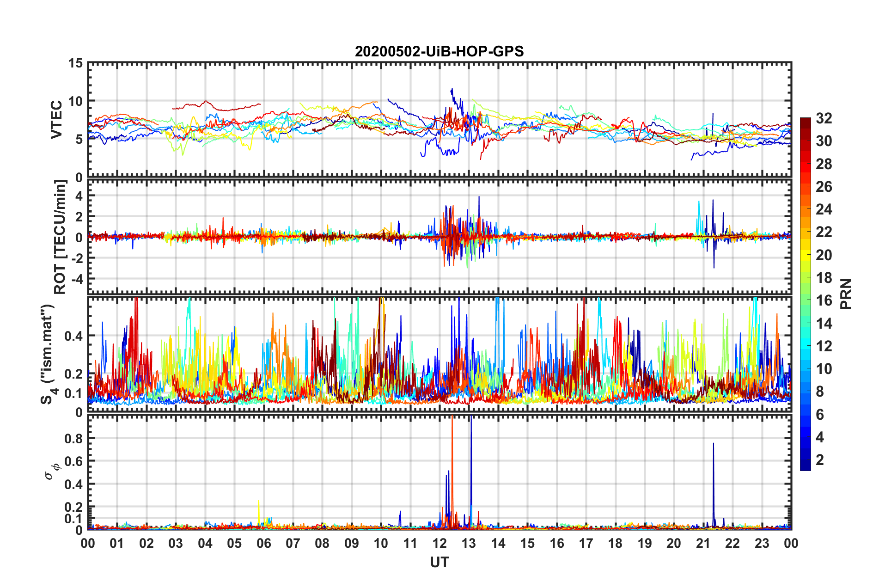Click the x-axis tick label 12
The height and width of the screenshot is (588, 879).
439,543
